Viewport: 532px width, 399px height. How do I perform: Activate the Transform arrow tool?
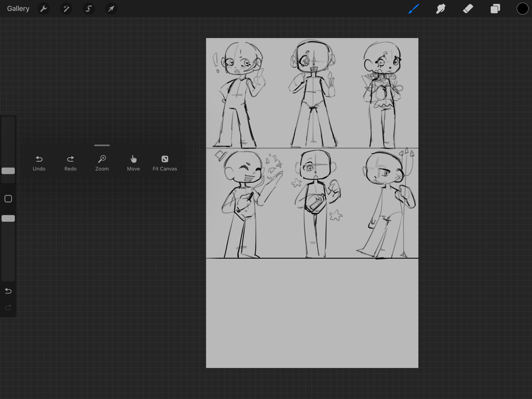pos(111,9)
